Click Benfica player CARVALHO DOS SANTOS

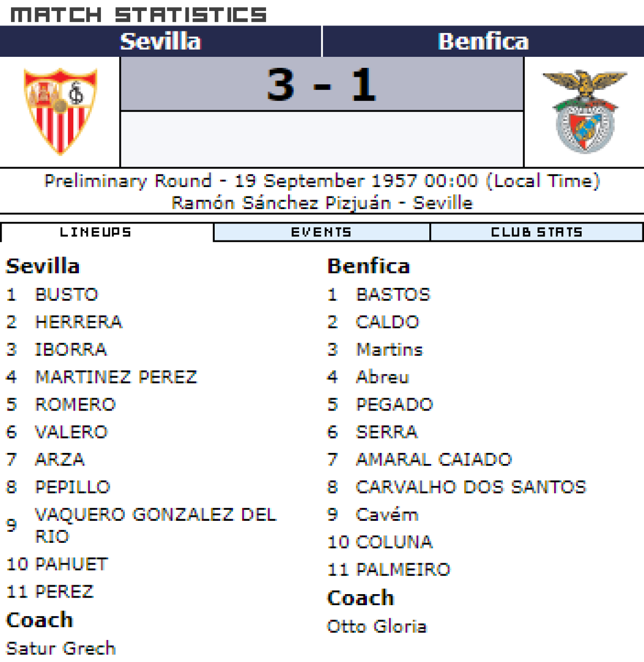click(x=471, y=487)
